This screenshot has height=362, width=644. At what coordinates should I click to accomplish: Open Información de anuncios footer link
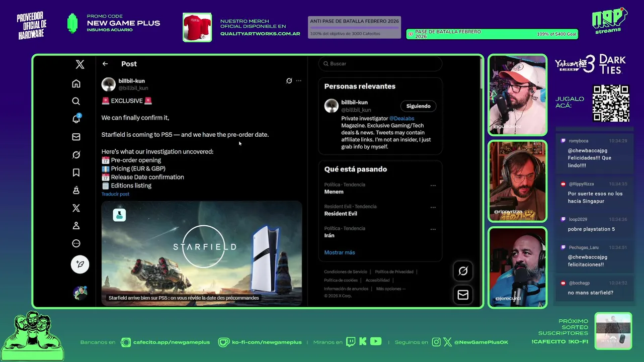(x=346, y=289)
